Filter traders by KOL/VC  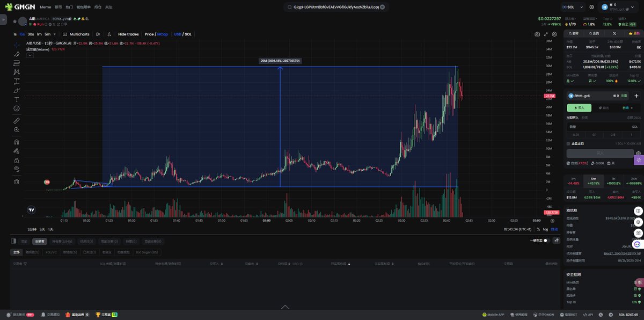point(52,252)
